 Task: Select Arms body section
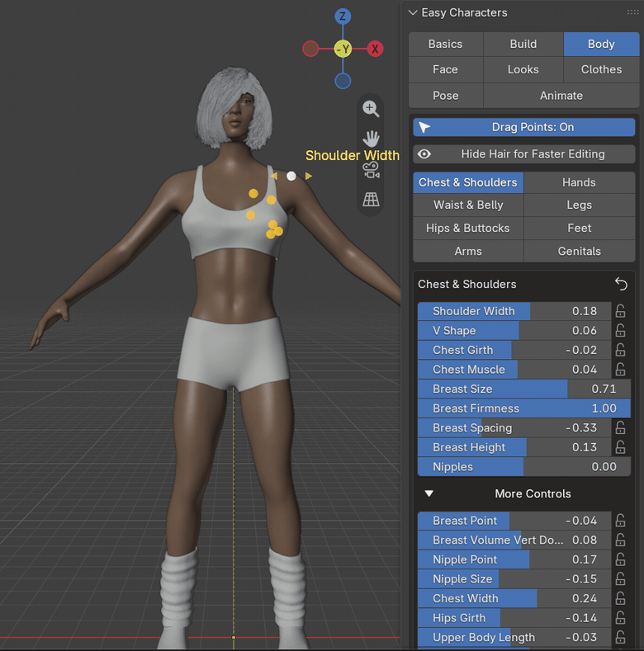click(x=468, y=251)
